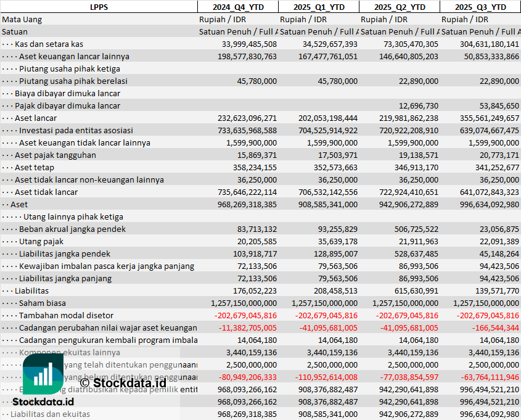521x420 pixels.
Task: Click the Pajak dibayar dimuka value 12,696,730
Action: 419,105
